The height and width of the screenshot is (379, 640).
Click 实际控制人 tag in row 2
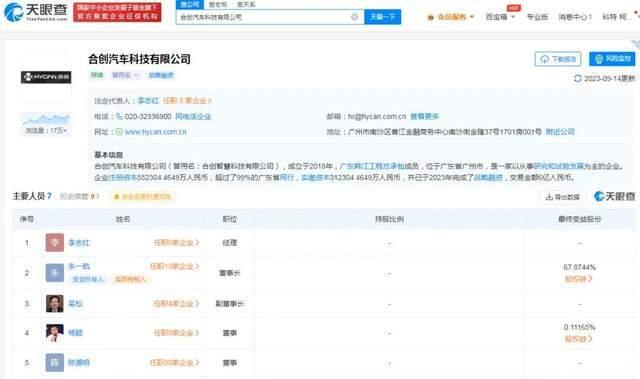(130, 279)
